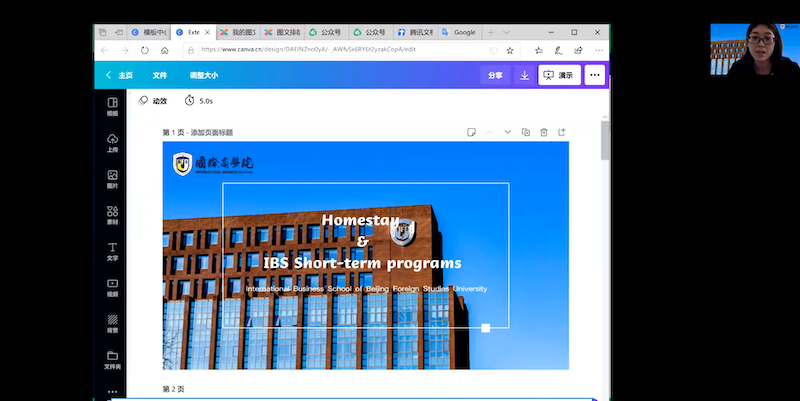Expand more sidebar items with bottom ellipsis
The width and height of the screenshot is (800, 401).
pos(112,391)
